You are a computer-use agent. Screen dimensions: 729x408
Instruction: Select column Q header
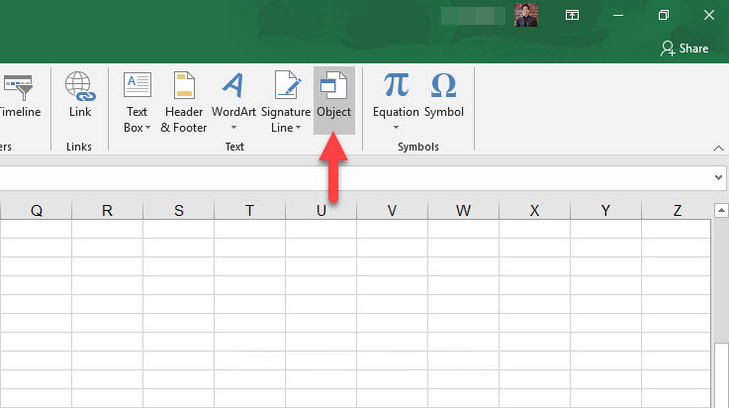tap(36, 211)
